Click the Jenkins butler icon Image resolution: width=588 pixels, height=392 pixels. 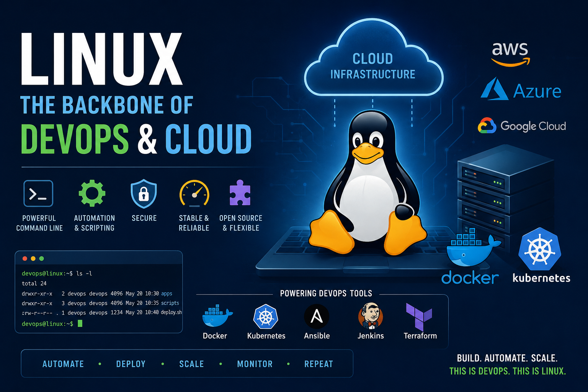[x=370, y=316]
